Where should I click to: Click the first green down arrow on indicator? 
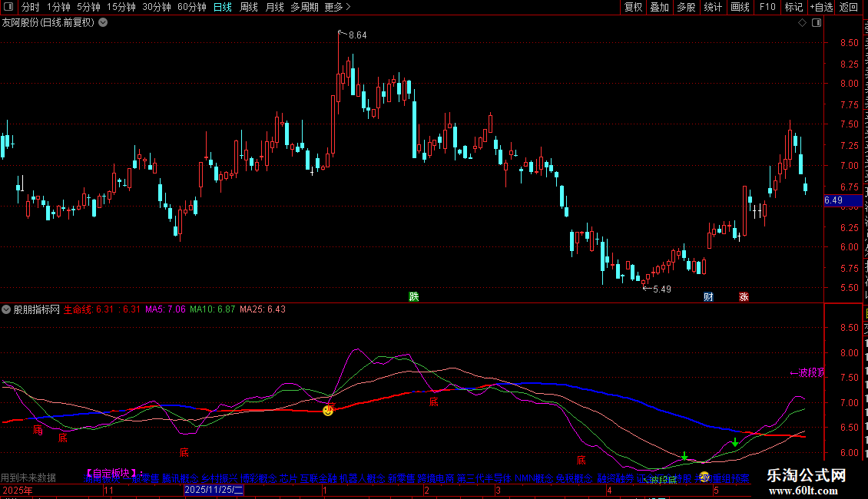(684, 456)
